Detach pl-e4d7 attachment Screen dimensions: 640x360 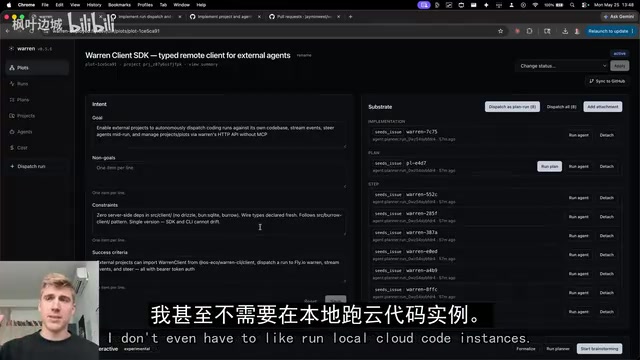607,167
